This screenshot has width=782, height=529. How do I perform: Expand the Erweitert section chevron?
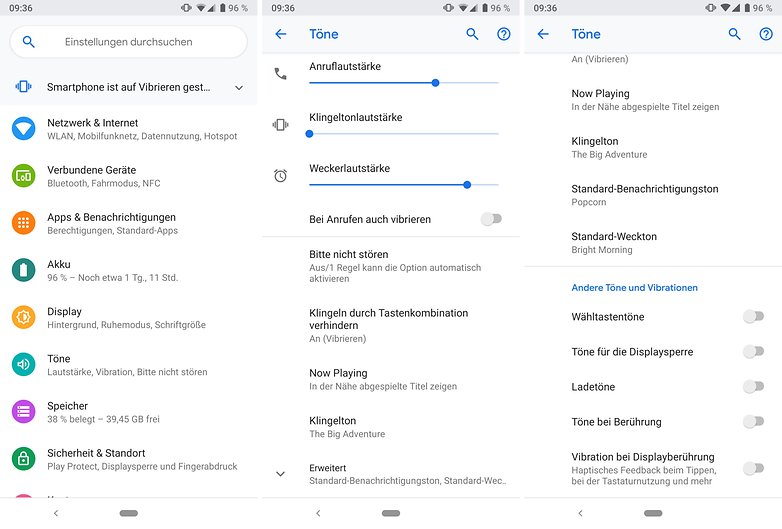click(x=281, y=474)
